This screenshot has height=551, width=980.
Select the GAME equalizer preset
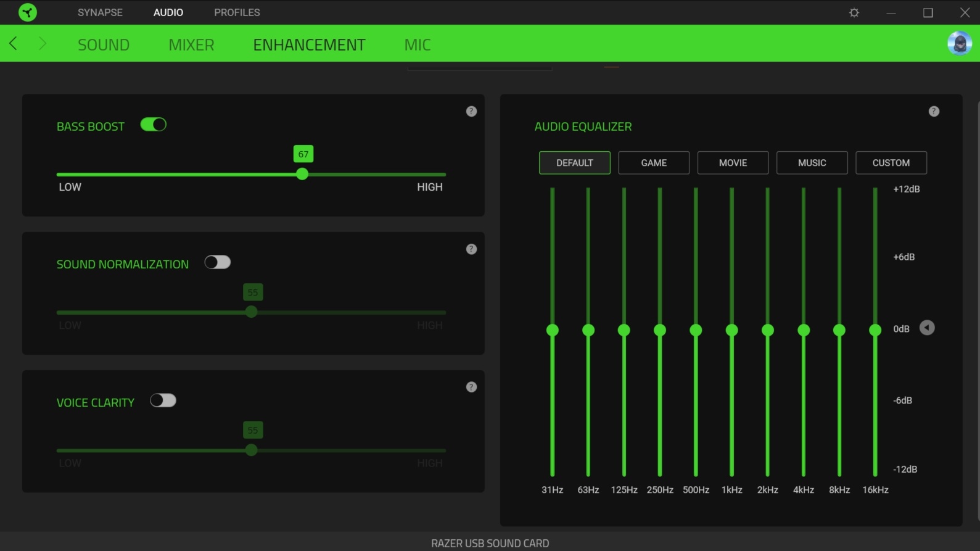(x=654, y=163)
